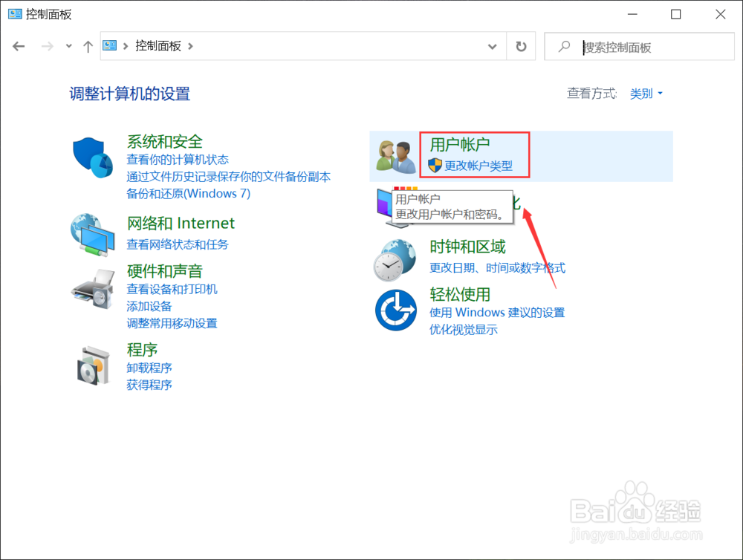743x560 pixels.
Task: Open 系统和安全 category
Action: [x=165, y=142]
